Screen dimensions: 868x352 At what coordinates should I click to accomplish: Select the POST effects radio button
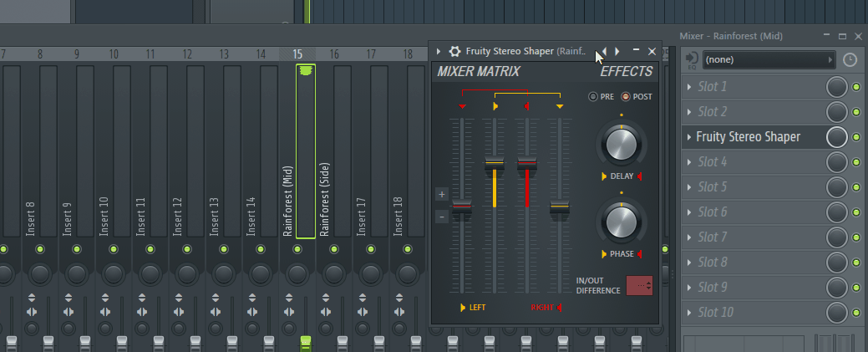(x=626, y=96)
